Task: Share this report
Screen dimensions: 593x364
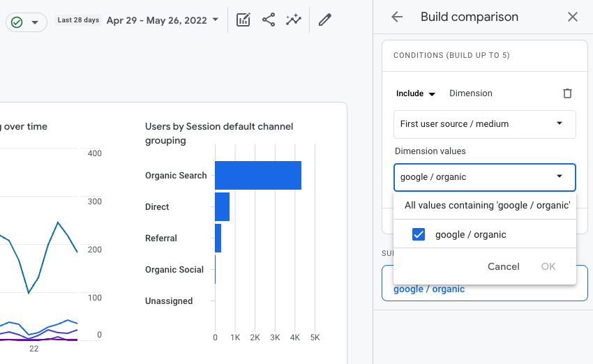Action: tap(269, 20)
